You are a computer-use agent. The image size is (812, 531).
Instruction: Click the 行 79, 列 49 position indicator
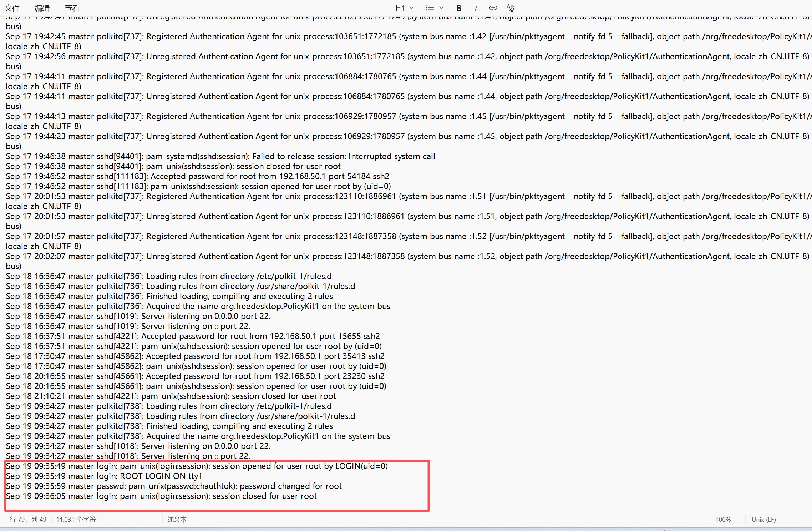[28, 519]
